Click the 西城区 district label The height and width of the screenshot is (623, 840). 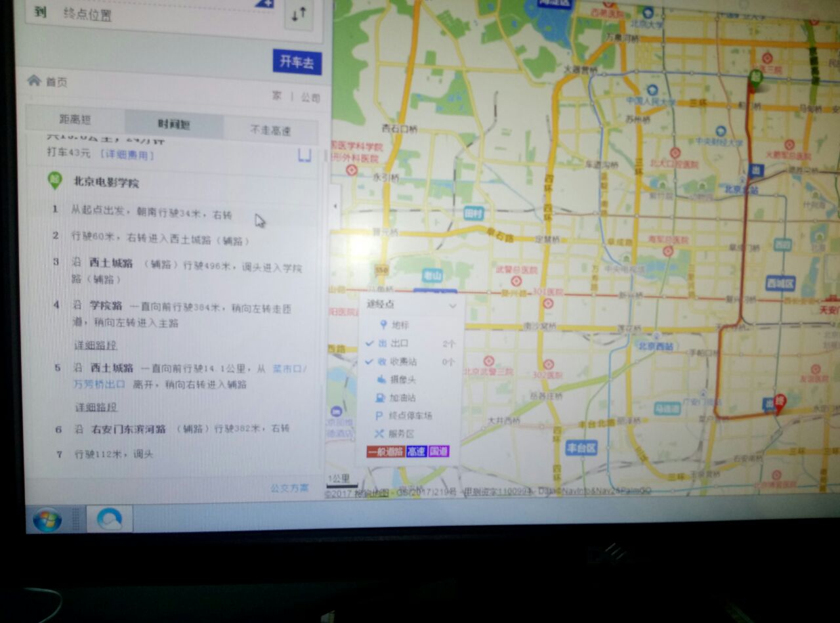[780, 284]
